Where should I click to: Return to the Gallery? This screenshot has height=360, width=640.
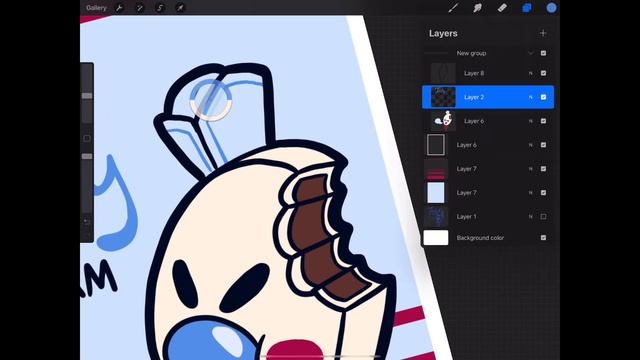(x=96, y=8)
